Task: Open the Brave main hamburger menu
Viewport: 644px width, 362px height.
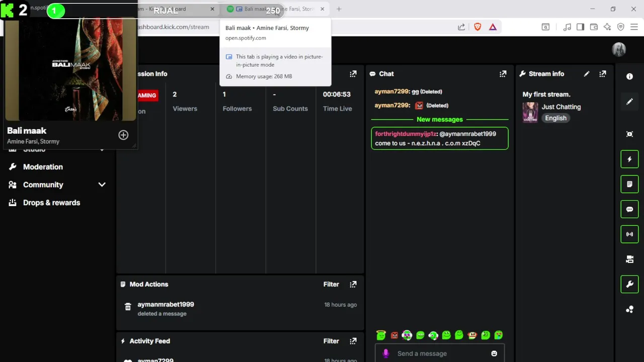Action: click(634, 27)
